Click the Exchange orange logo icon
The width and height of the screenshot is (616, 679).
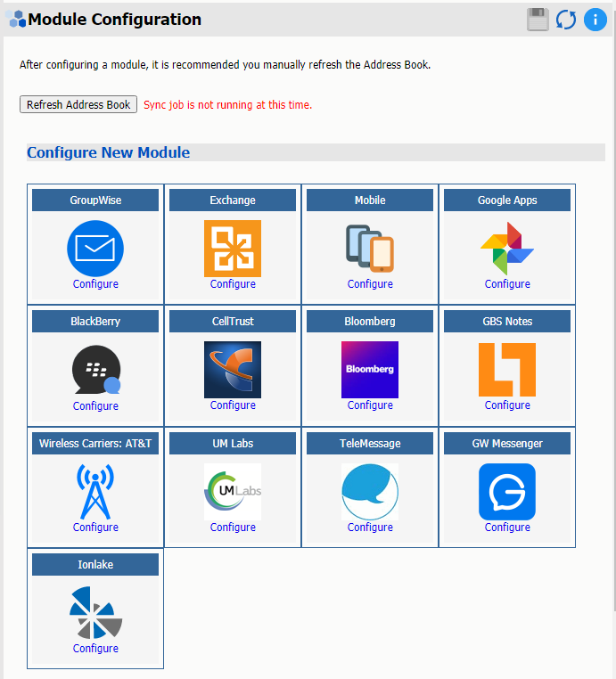pyautogui.click(x=233, y=249)
